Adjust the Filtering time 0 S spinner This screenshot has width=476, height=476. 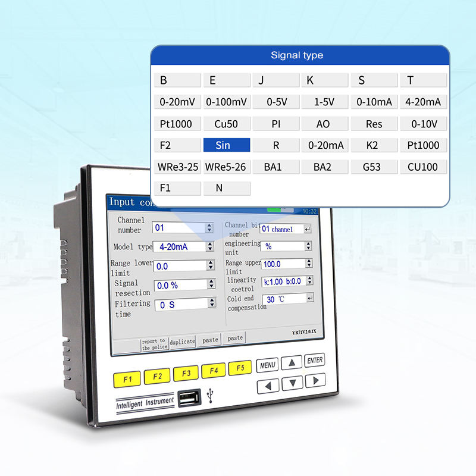click(x=212, y=302)
